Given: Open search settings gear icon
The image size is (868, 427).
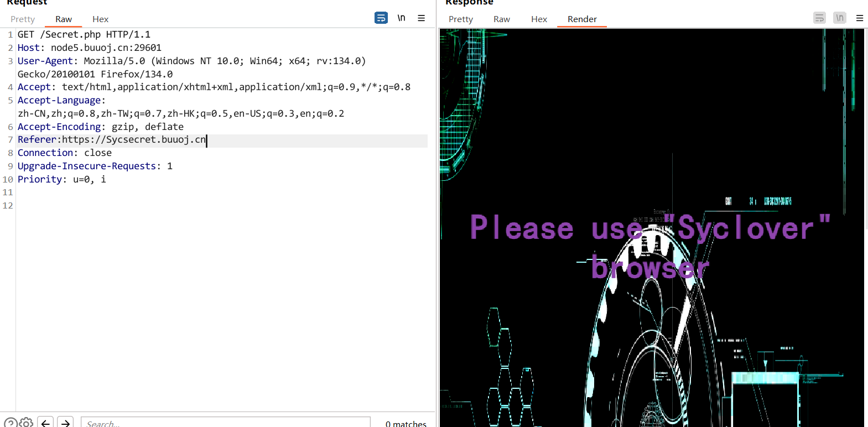Looking at the screenshot, I should click(x=26, y=423).
